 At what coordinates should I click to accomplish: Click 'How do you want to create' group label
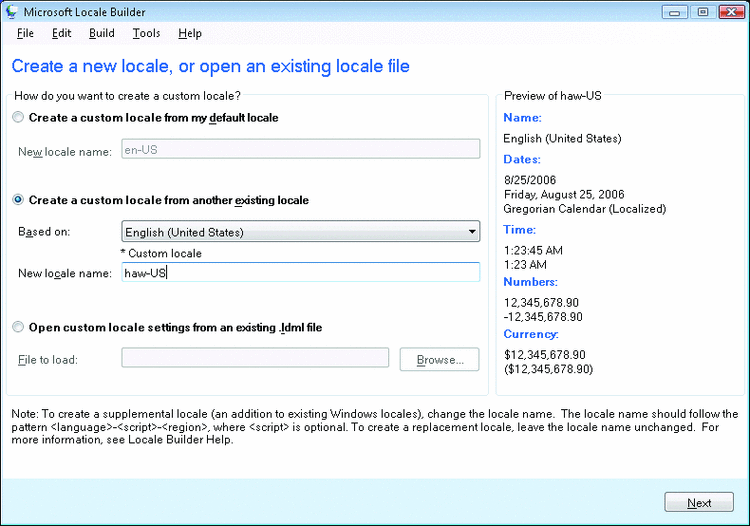click(x=127, y=96)
